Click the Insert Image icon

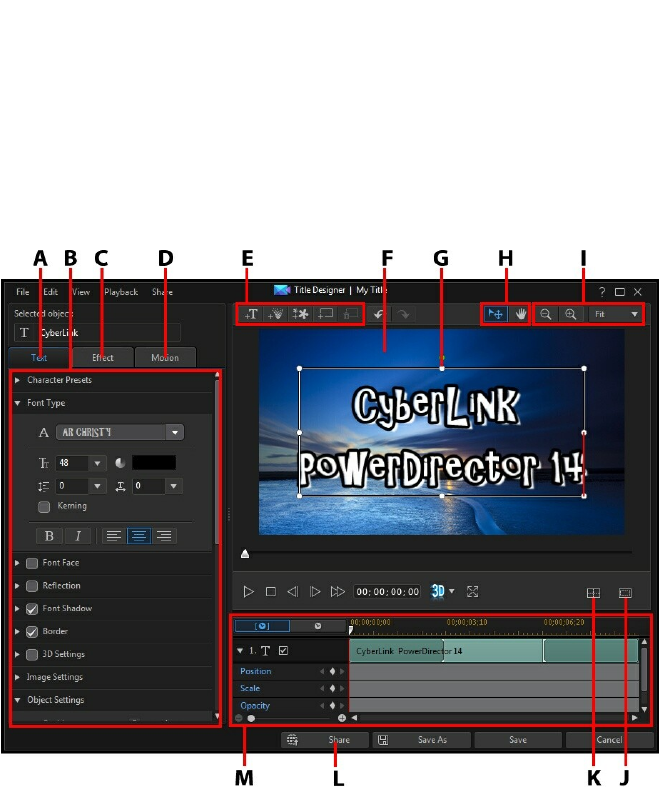point(301,314)
